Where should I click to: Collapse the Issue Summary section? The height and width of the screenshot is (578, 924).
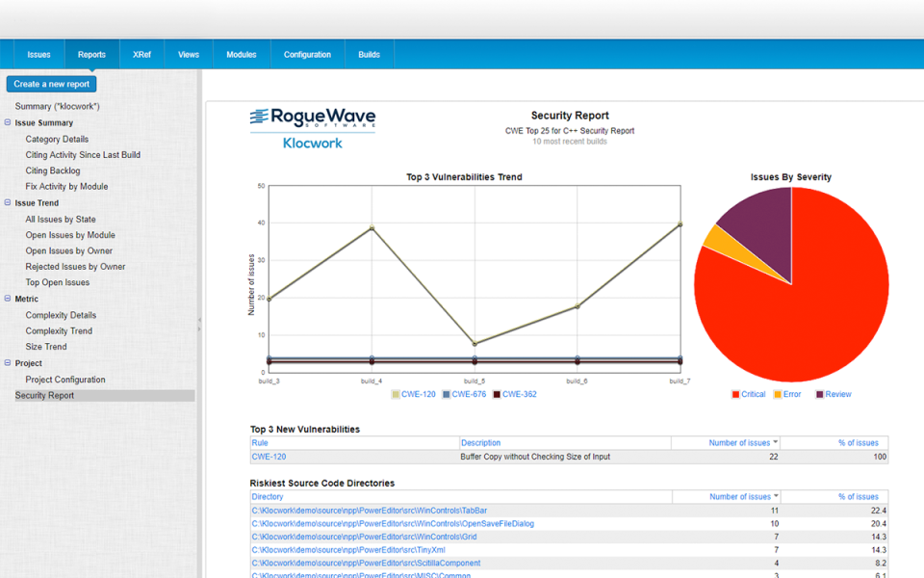click(8, 122)
